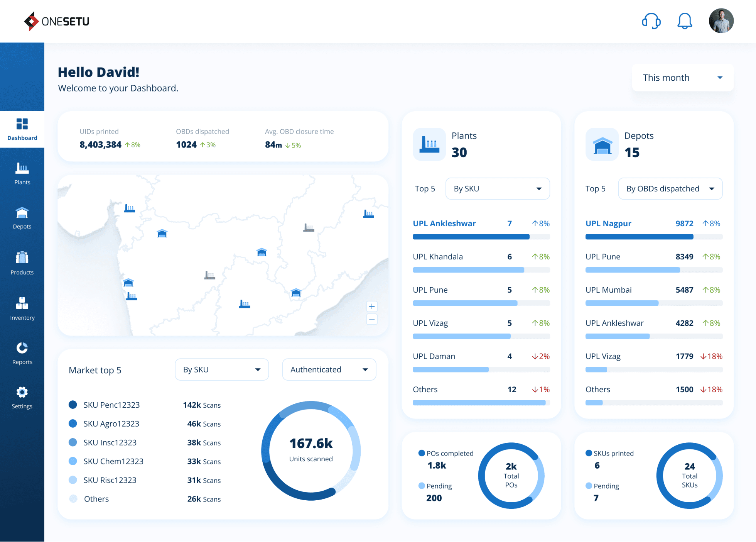Screen dimensions: 756x542
Task: Select top-left plant marker on map
Action: 129,208
